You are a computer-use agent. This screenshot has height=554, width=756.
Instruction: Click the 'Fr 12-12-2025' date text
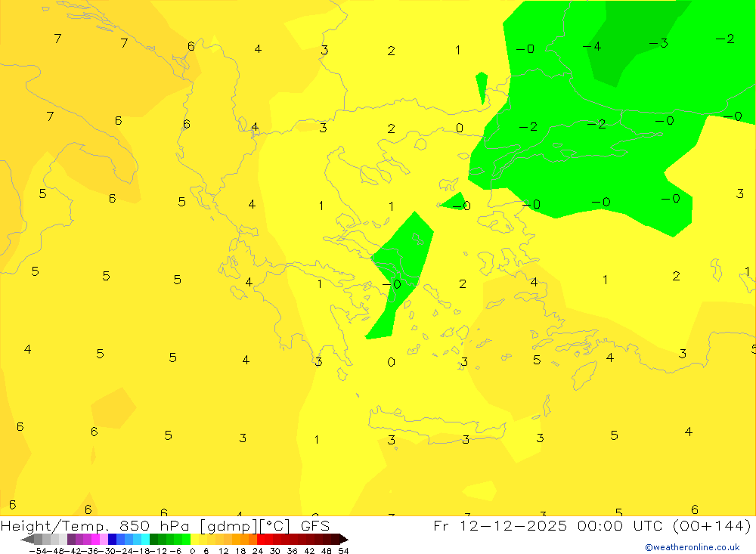[500, 525]
